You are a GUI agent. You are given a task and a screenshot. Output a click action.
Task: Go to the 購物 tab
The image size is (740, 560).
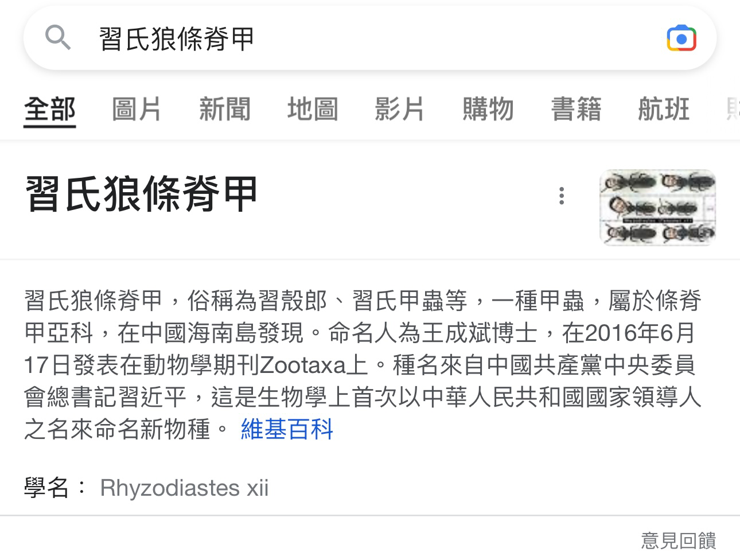pos(488,109)
